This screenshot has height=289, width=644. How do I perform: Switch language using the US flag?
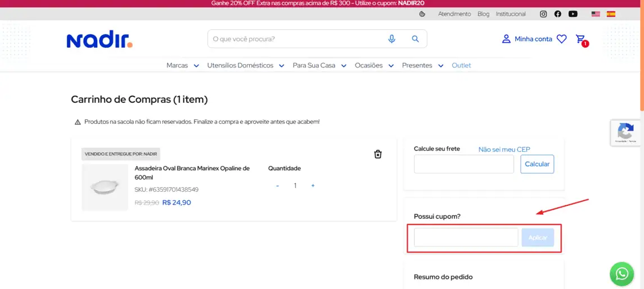pos(596,14)
